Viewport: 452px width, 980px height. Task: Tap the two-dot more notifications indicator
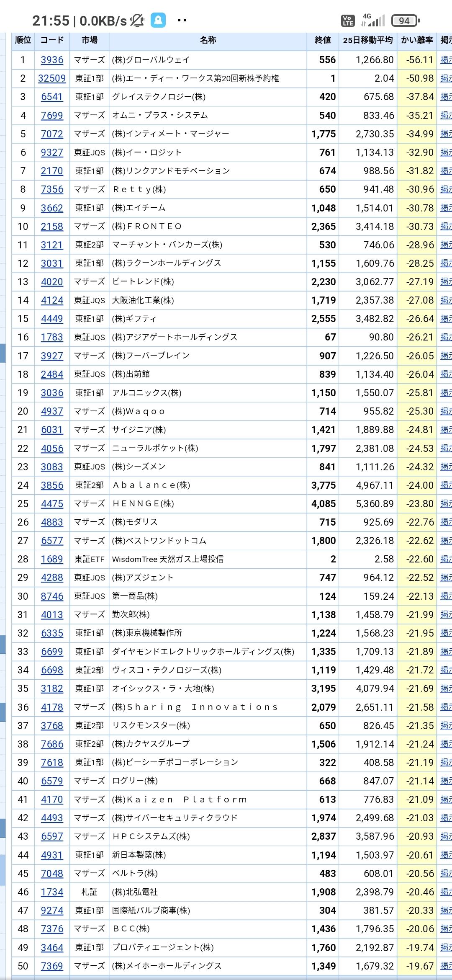[182, 20]
